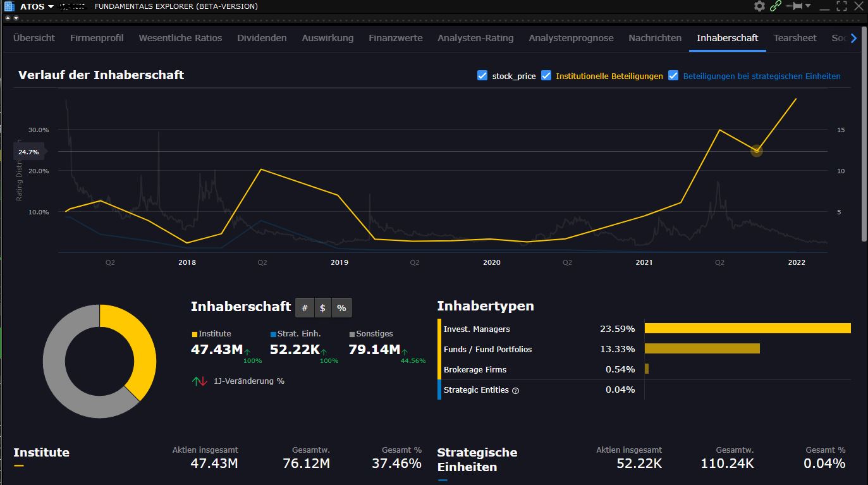Screen dimensions: 868x485
Task: Open application settings gear
Action: point(758,6)
